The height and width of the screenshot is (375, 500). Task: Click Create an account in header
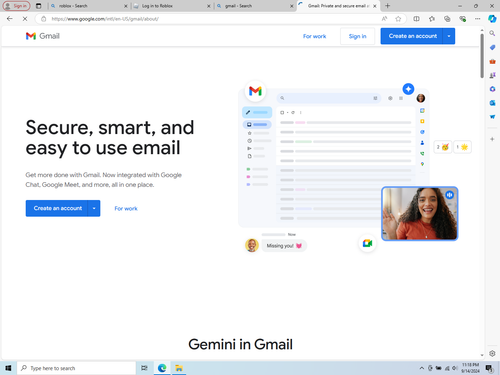[x=412, y=36]
